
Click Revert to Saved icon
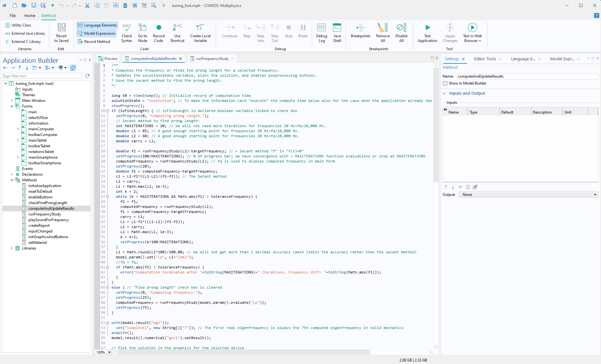[61, 28]
